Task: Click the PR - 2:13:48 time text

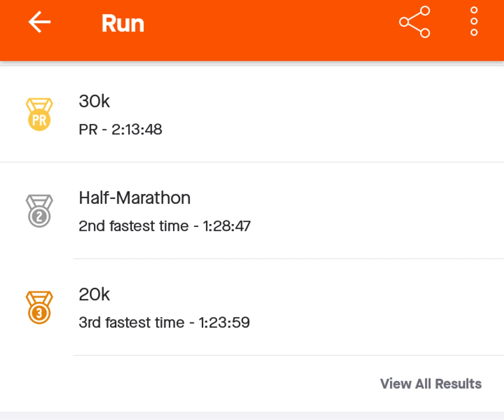Action: tap(120, 130)
